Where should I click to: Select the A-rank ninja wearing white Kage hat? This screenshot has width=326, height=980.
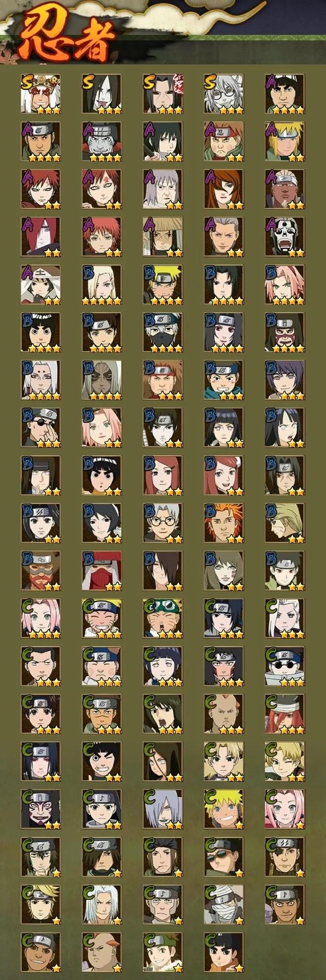point(40,285)
